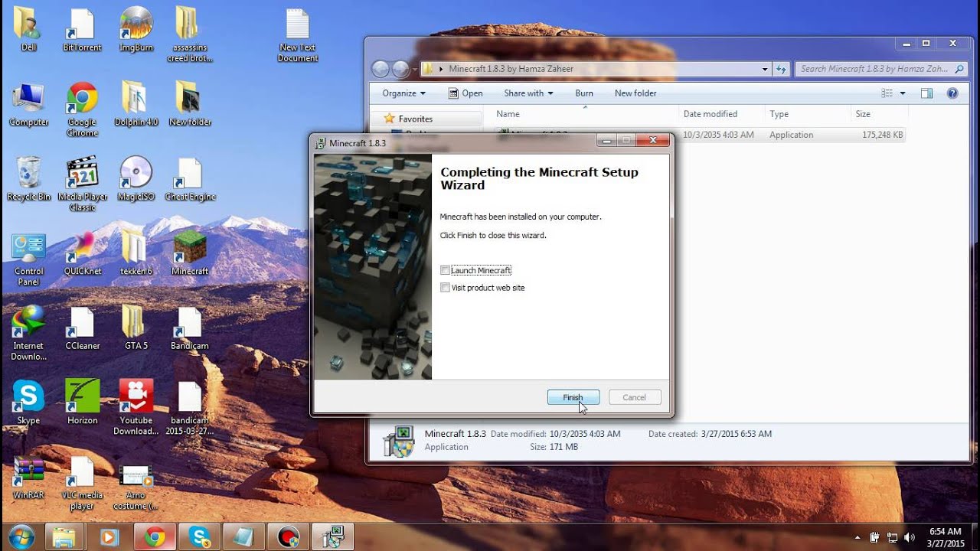
Task: Click Open in the Explorer toolbar
Action: [465, 93]
